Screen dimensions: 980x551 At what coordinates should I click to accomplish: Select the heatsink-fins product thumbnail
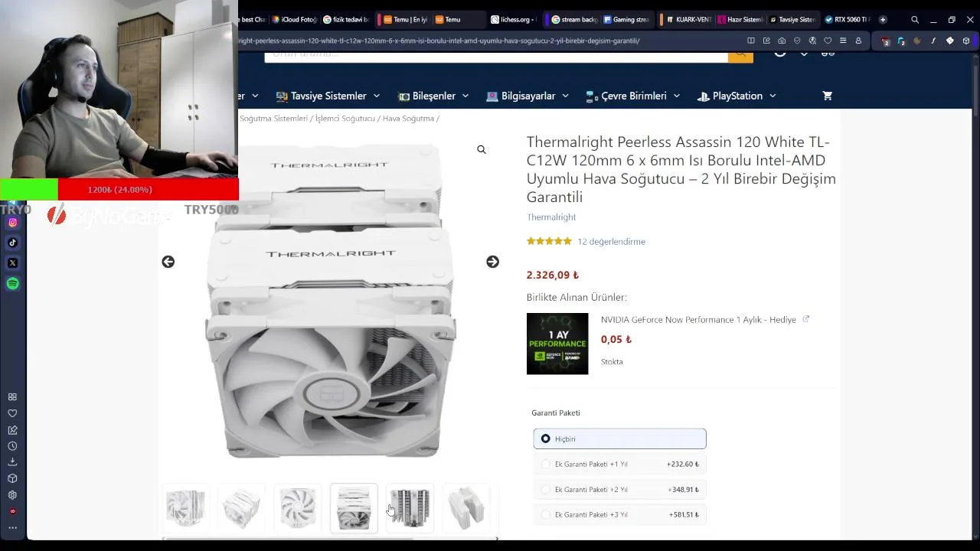pos(410,507)
